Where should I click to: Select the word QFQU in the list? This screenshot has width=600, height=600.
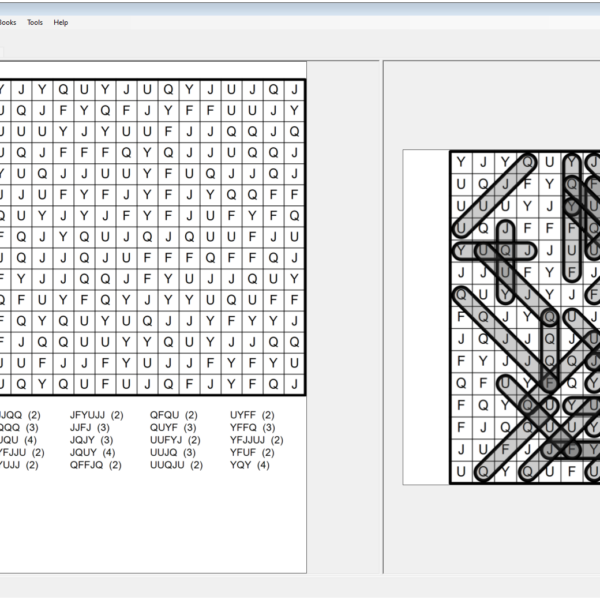(x=165, y=415)
